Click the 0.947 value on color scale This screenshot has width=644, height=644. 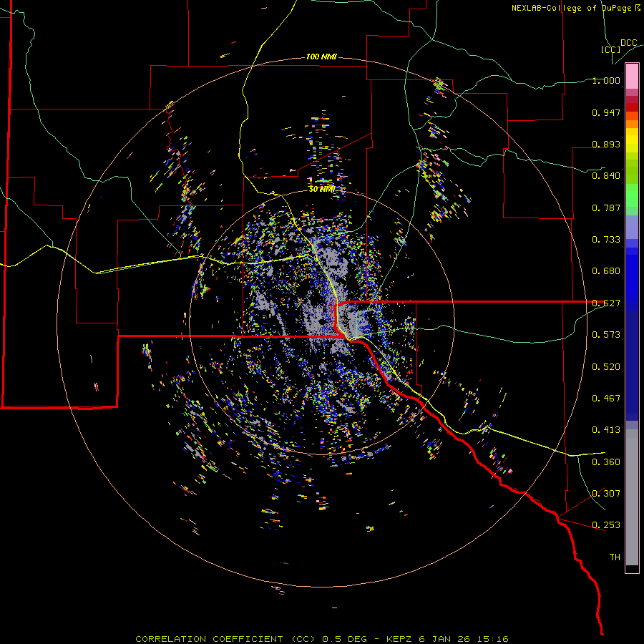click(x=606, y=112)
